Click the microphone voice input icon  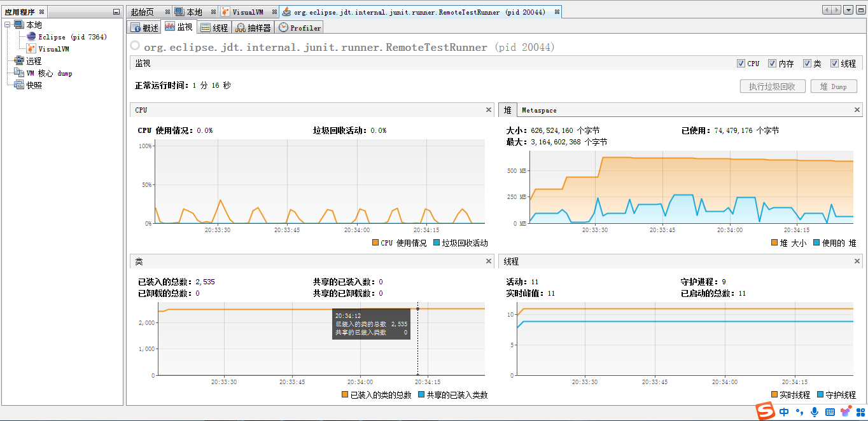815,412
